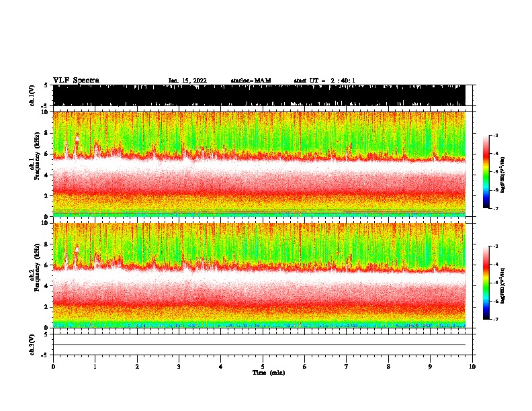This screenshot has width=532, height=411.
Task: Click the "8" kHz tick on the ch.2 axis
Action: tap(47, 244)
